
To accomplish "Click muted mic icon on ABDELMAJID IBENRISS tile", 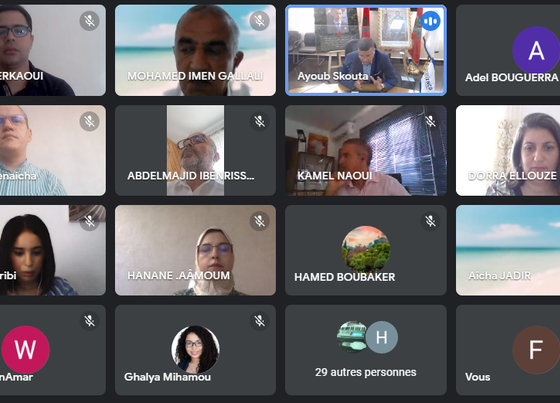I will (260, 121).
